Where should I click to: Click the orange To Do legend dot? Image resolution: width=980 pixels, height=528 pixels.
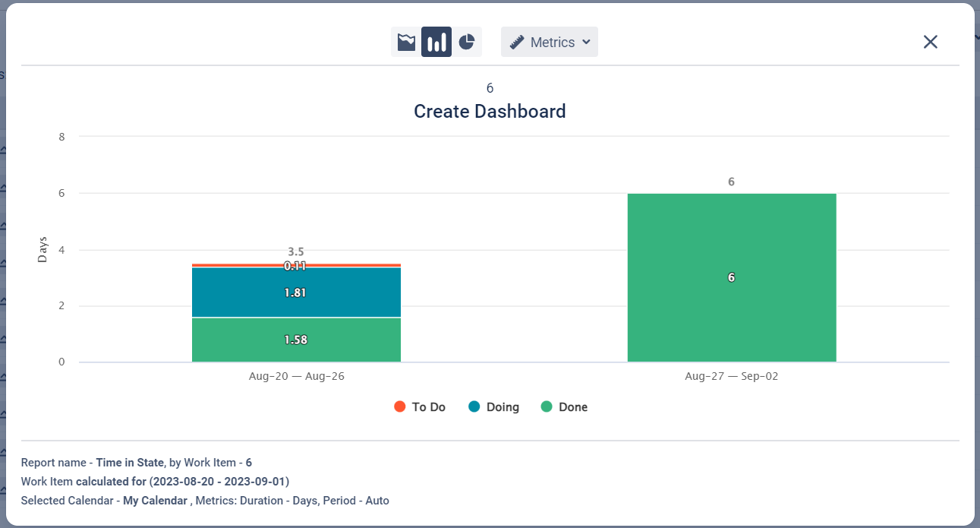pyautogui.click(x=400, y=406)
